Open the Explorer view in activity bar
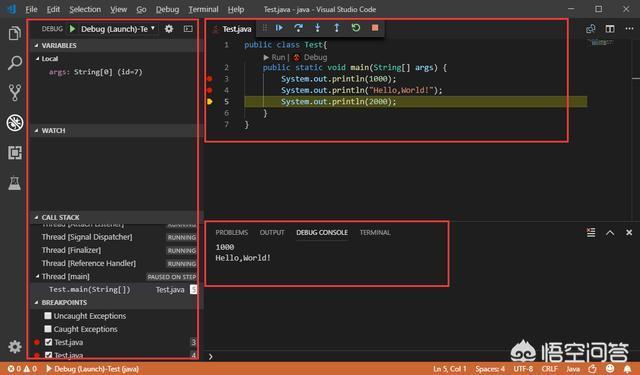The height and width of the screenshot is (375, 640). [15, 33]
